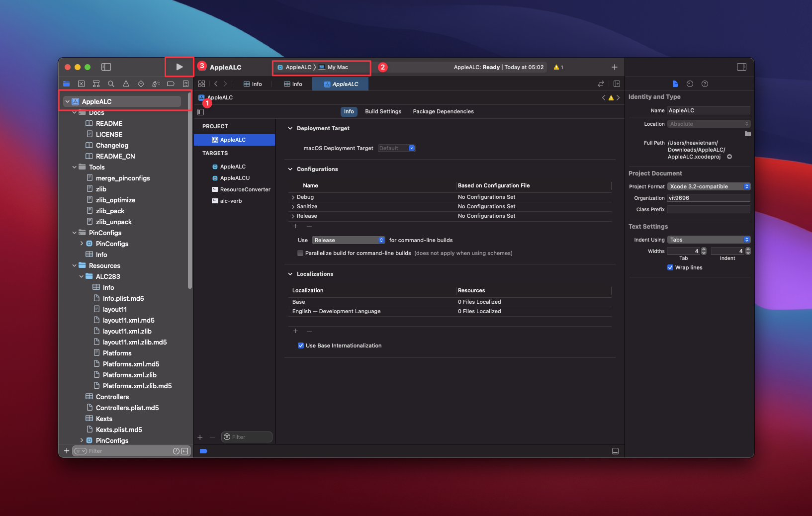Toggle Parallelize build for command-line builds
Viewport: 812px width, 516px height.
click(x=300, y=253)
